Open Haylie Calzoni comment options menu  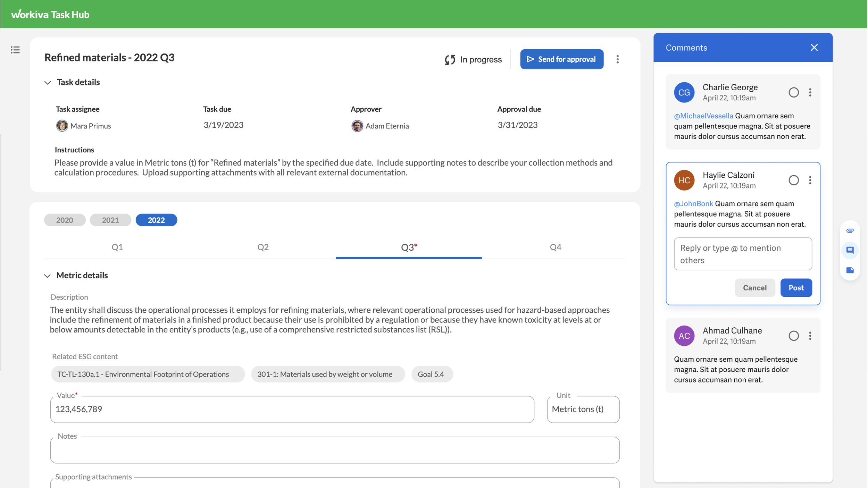point(810,180)
